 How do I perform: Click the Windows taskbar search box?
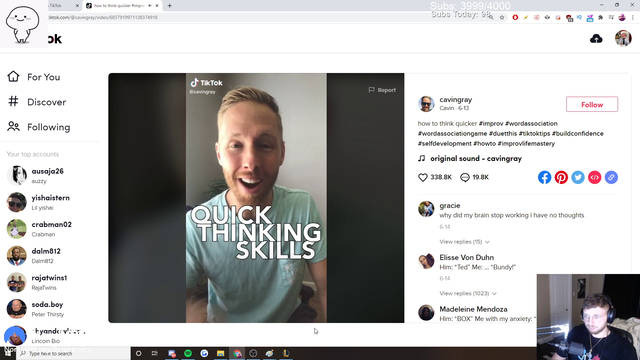pyautogui.click(x=73, y=353)
